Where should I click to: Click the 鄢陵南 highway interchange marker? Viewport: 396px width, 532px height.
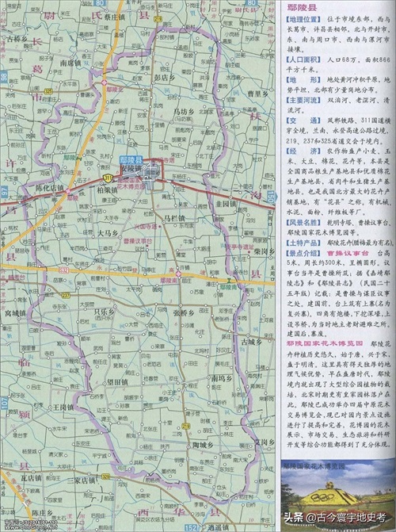[x=178, y=274]
